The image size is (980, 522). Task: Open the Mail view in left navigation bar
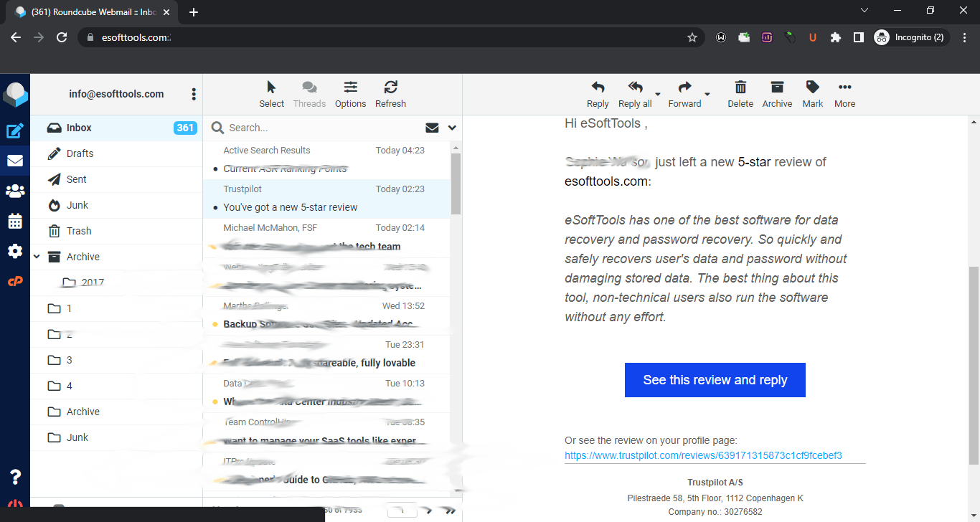click(15, 161)
